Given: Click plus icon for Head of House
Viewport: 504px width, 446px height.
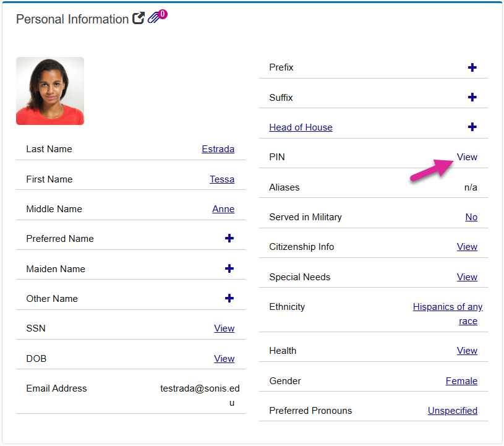Looking at the screenshot, I should pyautogui.click(x=472, y=127).
